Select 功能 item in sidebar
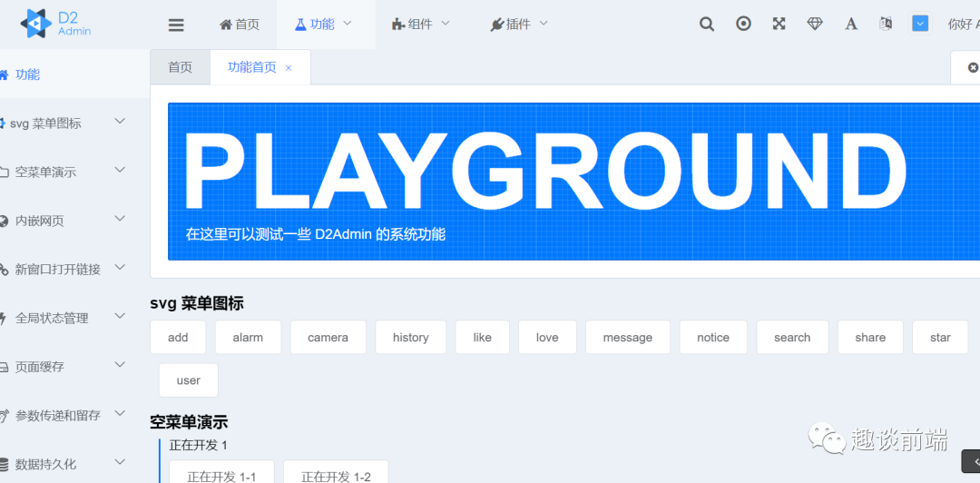 (75, 74)
